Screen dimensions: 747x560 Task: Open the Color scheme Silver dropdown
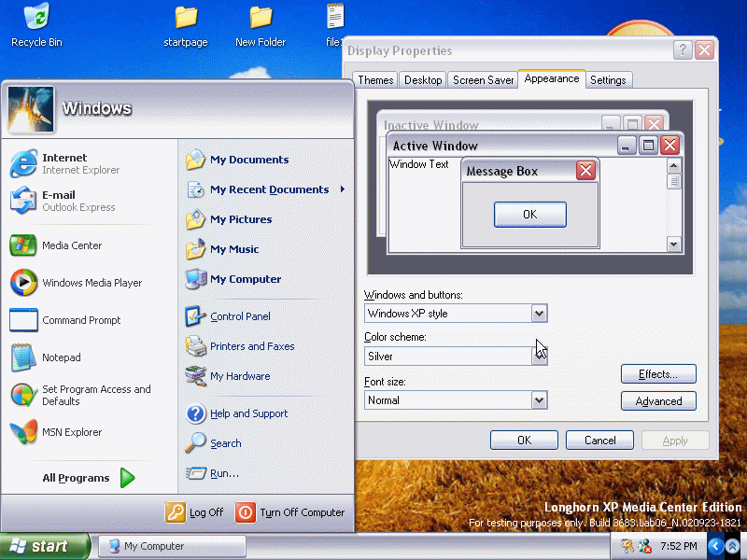point(539,357)
